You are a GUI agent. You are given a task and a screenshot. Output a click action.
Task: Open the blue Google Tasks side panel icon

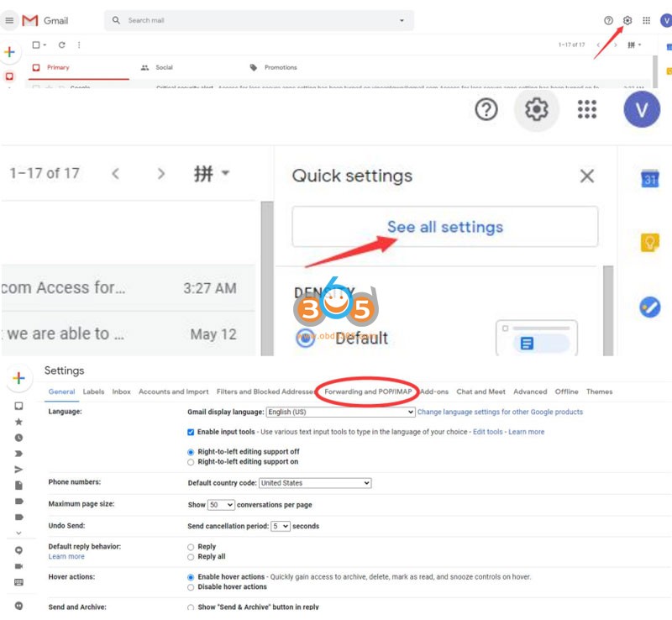pos(649,307)
